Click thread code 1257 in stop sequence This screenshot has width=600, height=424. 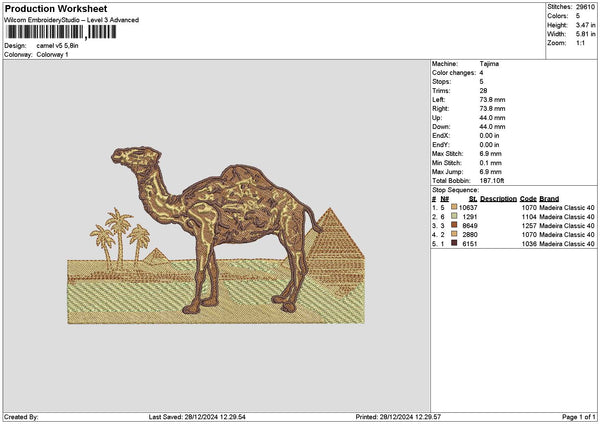pyautogui.click(x=529, y=226)
